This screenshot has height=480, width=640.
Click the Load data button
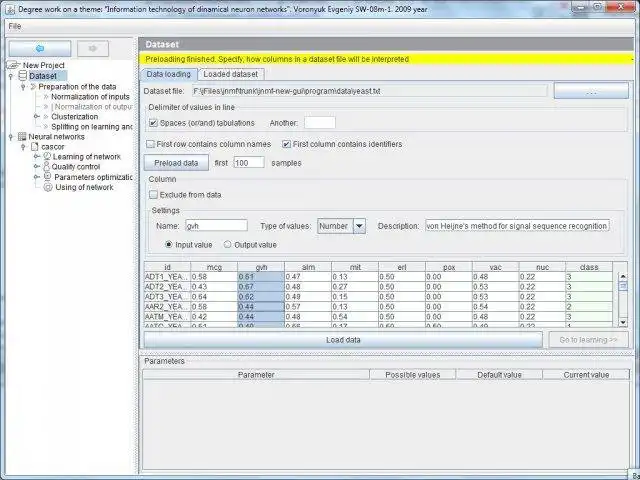point(343,340)
